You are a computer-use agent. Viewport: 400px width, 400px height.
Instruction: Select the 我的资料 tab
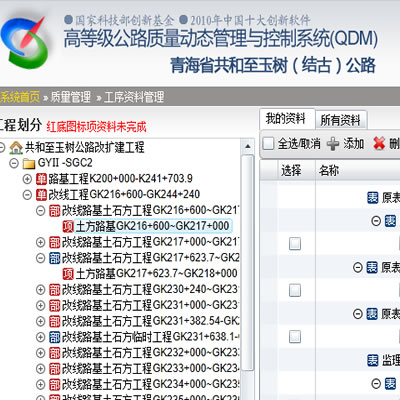(286, 119)
